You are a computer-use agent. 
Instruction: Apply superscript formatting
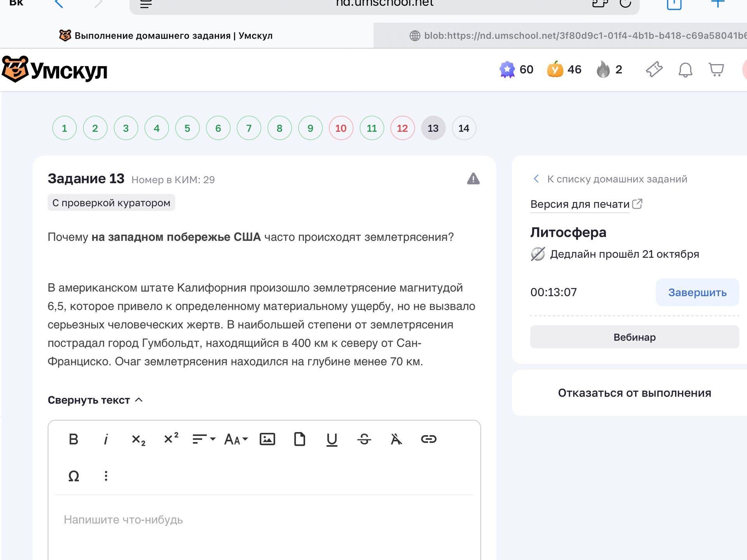(x=171, y=438)
